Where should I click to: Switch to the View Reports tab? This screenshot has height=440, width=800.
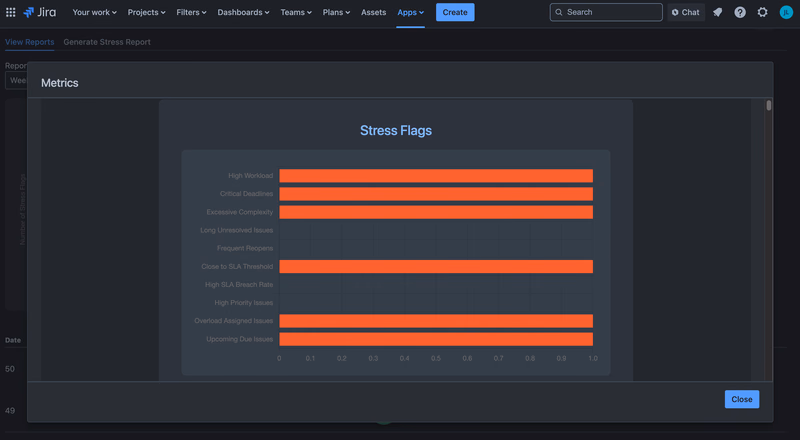tap(30, 42)
